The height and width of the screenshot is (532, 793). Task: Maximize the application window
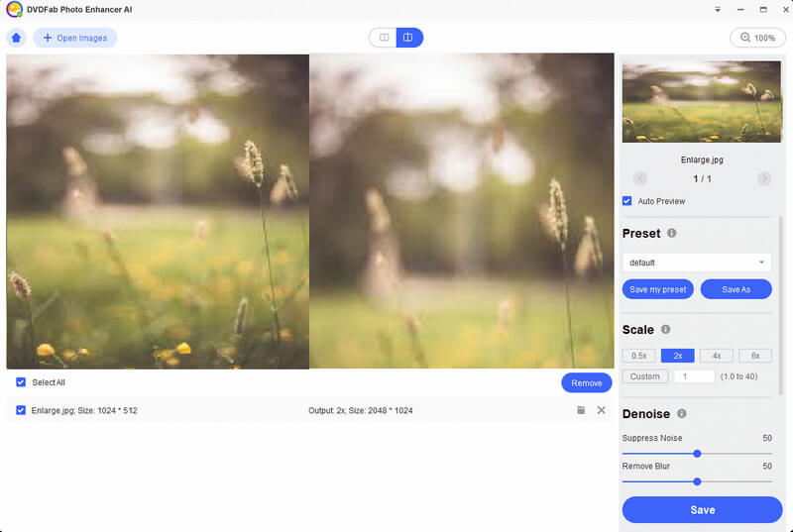[763, 10]
